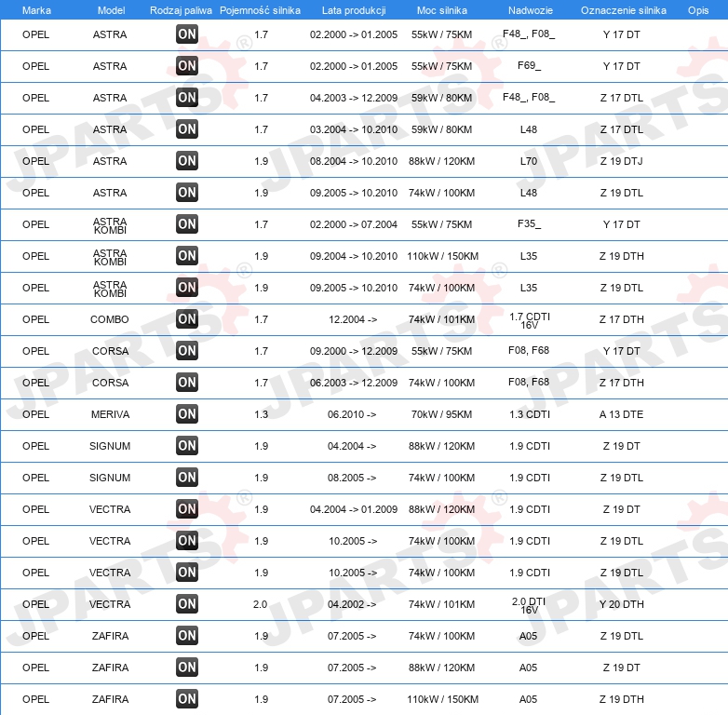Click production date 08.2005 ->

[x=352, y=478]
